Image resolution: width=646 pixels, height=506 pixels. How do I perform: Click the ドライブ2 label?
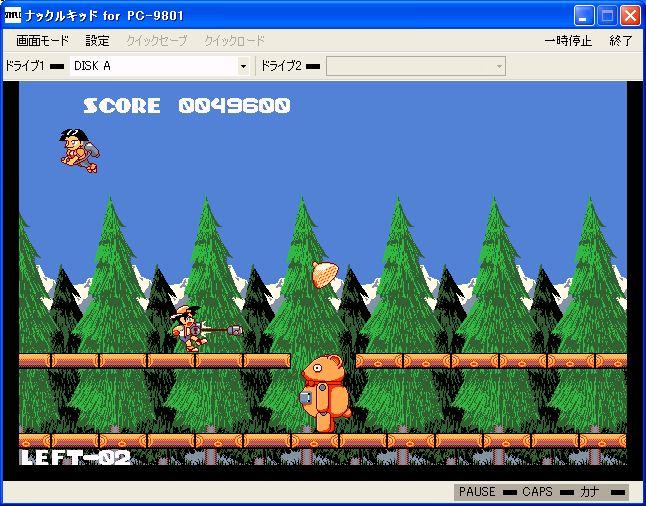click(x=281, y=66)
